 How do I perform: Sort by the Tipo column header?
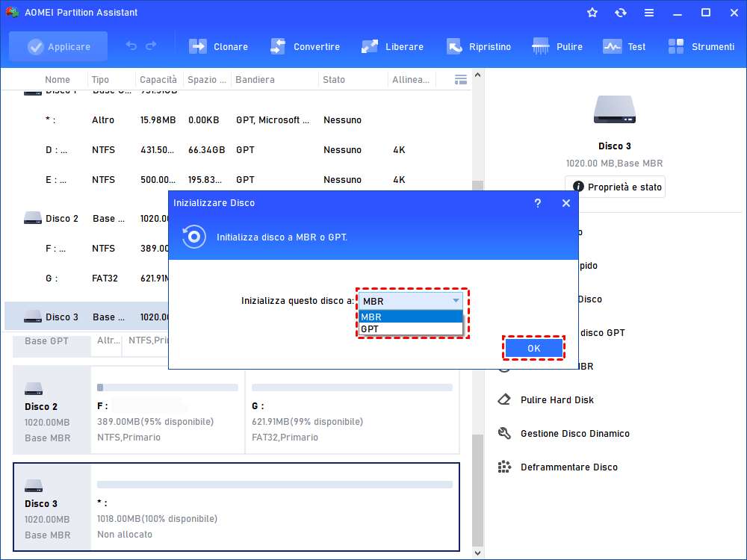pyautogui.click(x=100, y=80)
